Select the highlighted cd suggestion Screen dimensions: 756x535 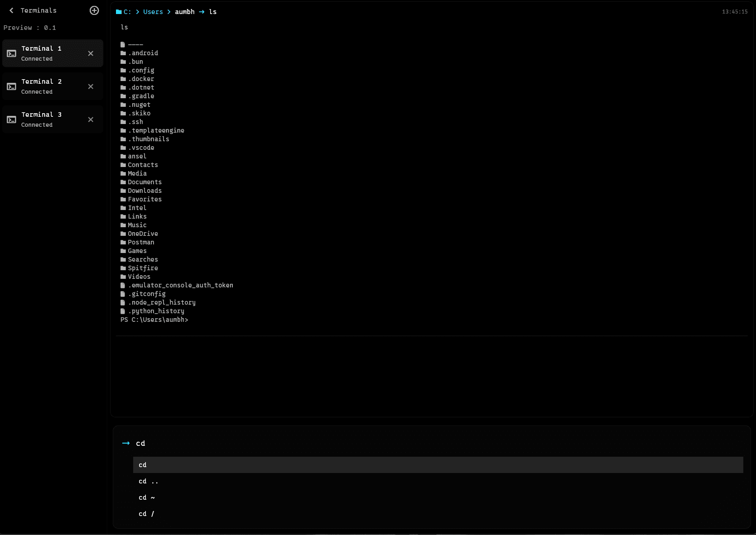142,465
